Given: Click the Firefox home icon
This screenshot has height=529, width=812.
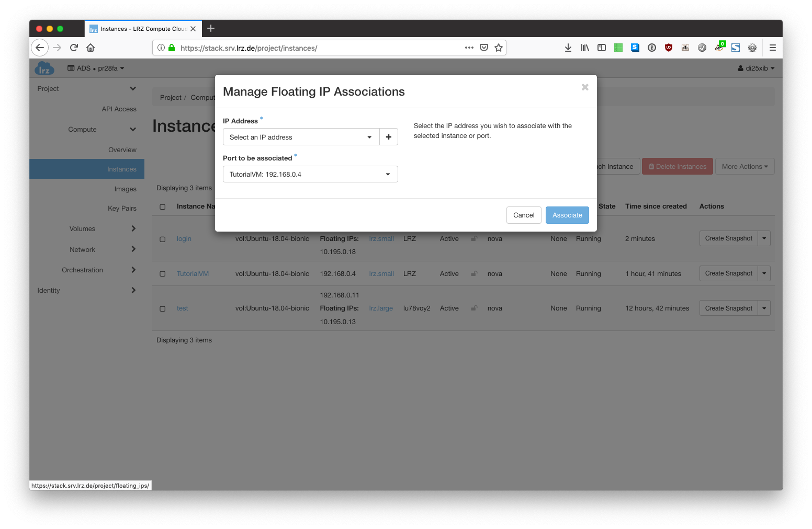Looking at the screenshot, I should [x=91, y=48].
